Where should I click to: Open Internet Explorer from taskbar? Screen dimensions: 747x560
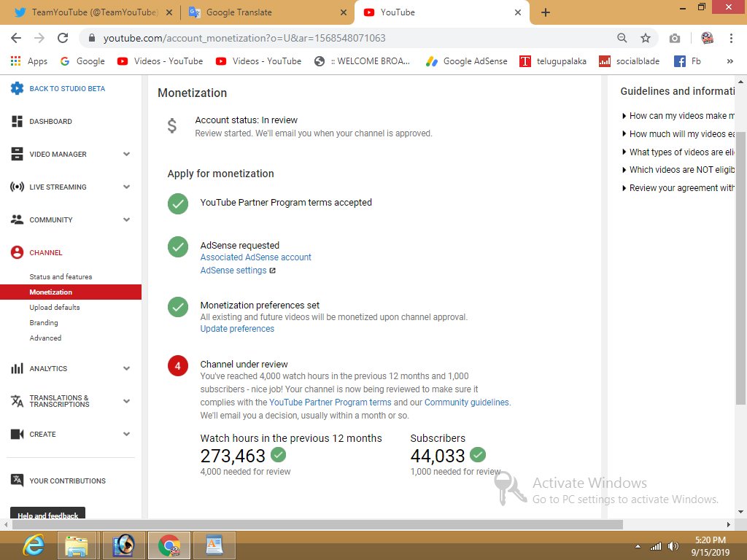[33, 545]
